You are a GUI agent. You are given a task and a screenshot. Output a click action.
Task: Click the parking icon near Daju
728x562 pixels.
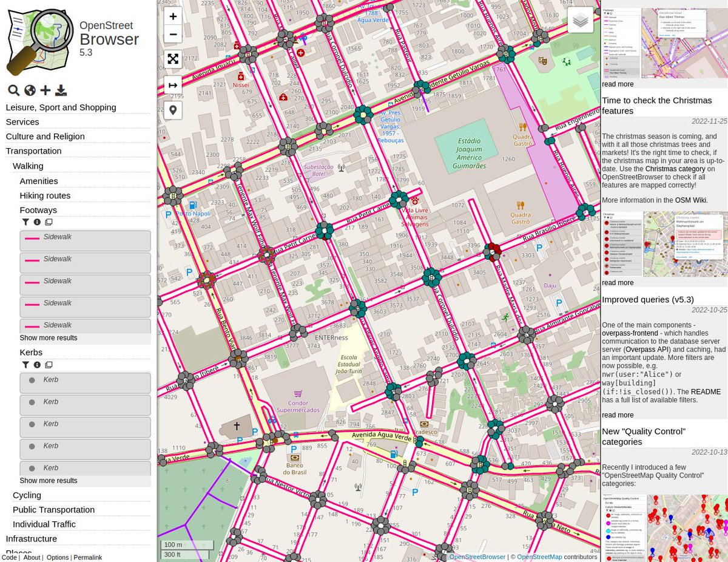pyautogui.click(x=558, y=302)
